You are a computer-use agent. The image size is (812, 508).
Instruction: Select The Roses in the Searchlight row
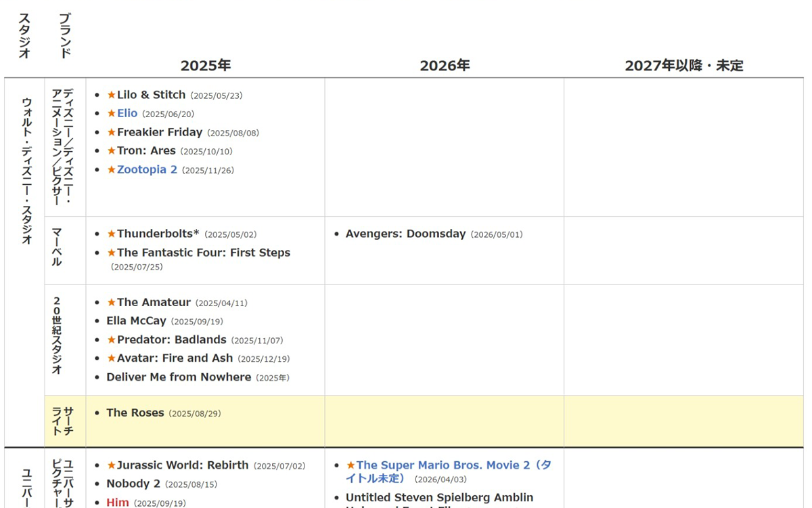point(135,412)
